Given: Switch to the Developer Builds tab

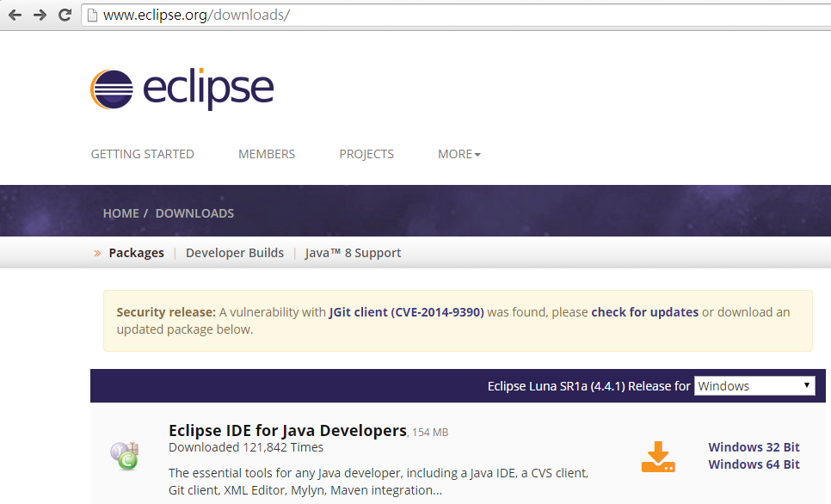Looking at the screenshot, I should [x=235, y=253].
